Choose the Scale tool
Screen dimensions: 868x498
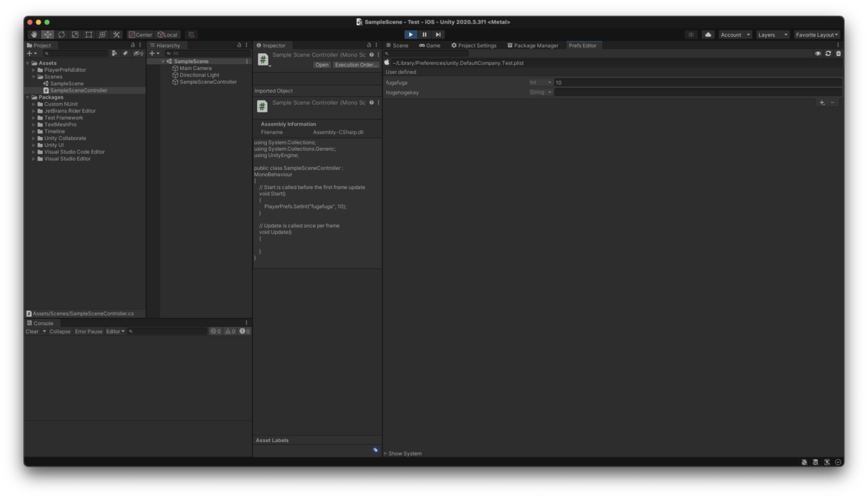click(74, 34)
